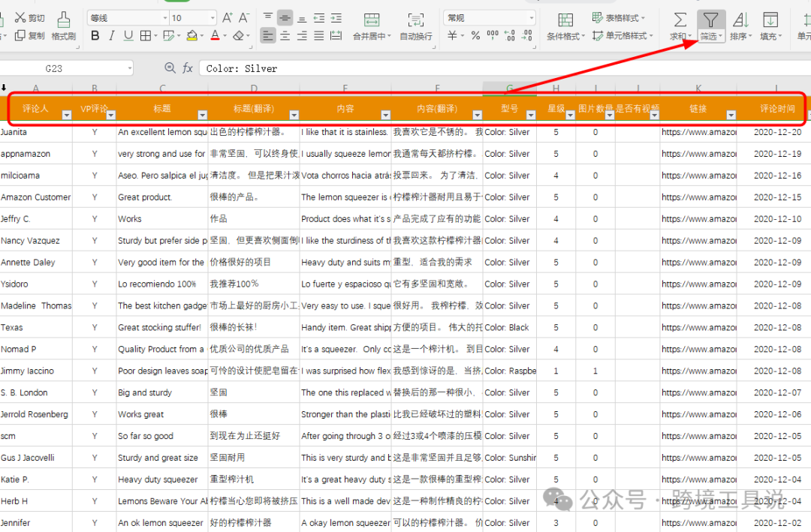Apply red font color
Screen dimensions: 811x532
[216, 36]
